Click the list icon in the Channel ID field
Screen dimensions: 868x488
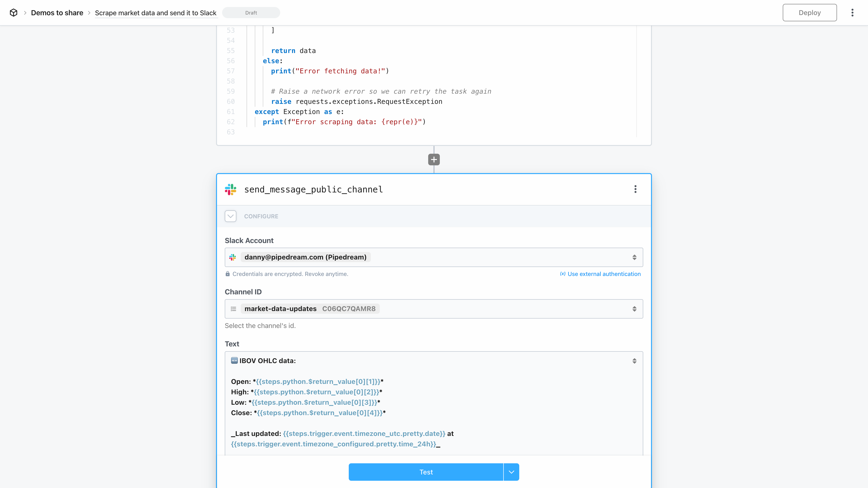(x=233, y=309)
